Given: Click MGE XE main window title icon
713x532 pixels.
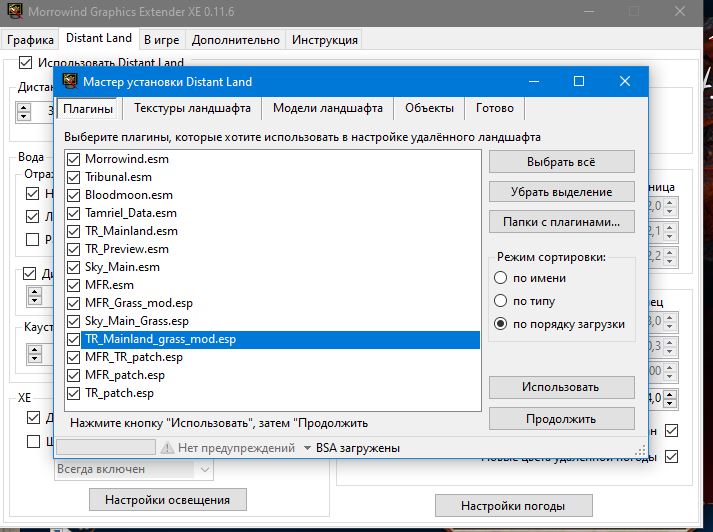Looking at the screenshot, I should [x=15, y=10].
